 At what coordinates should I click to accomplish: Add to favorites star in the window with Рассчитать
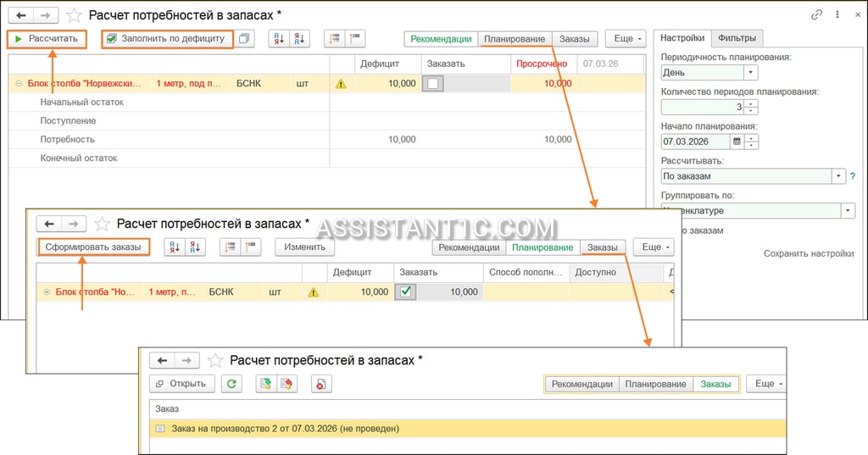point(75,15)
